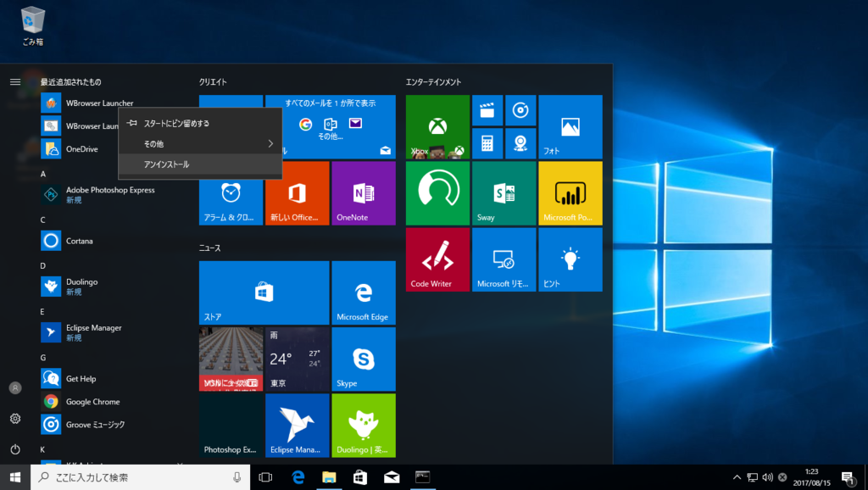This screenshot has height=490, width=868.
Task: Open the Store from the taskbar
Action: coord(360,477)
